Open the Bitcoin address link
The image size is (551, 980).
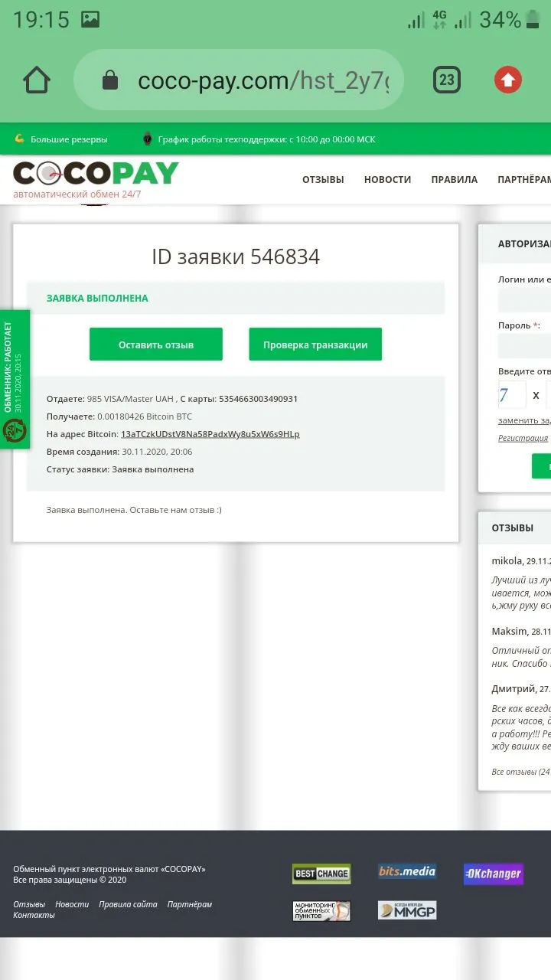coord(210,434)
